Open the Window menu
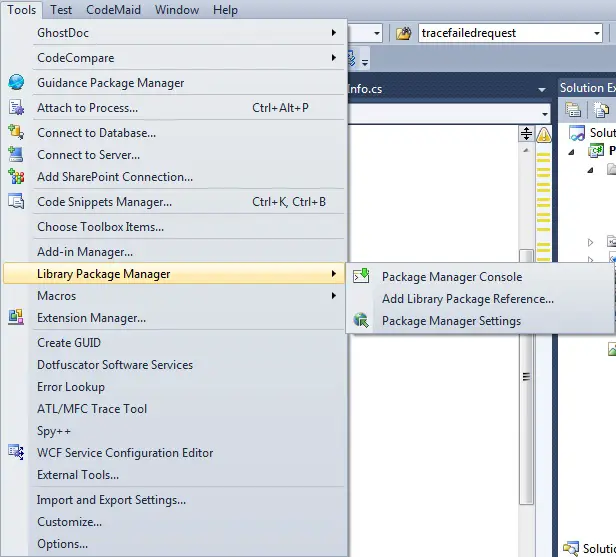This screenshot has width=616, height=557. (177, 10)
